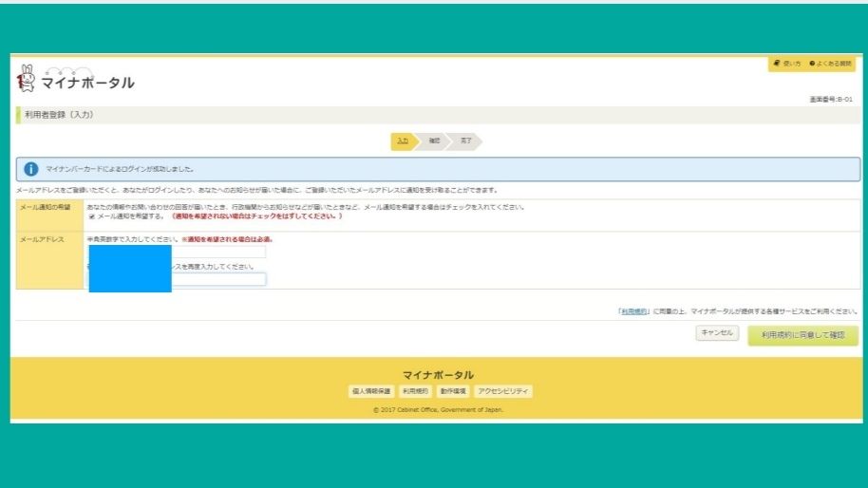Open the 利用規約 link above the buttons
The image size is (868, 488).
point(633,311)
